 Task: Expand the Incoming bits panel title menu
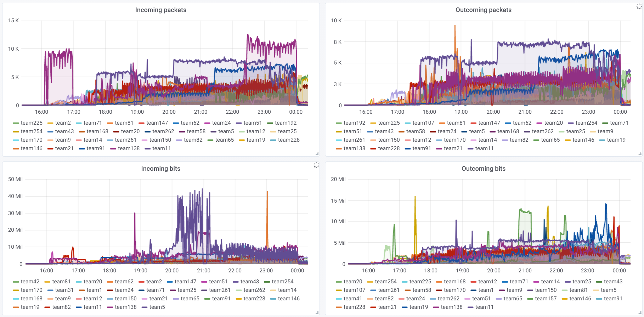coord(160,169)
